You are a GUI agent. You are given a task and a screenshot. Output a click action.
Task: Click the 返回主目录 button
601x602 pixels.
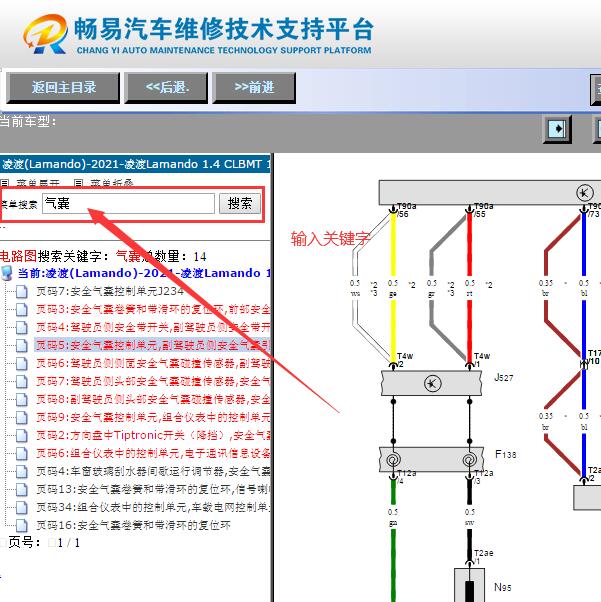63,88
